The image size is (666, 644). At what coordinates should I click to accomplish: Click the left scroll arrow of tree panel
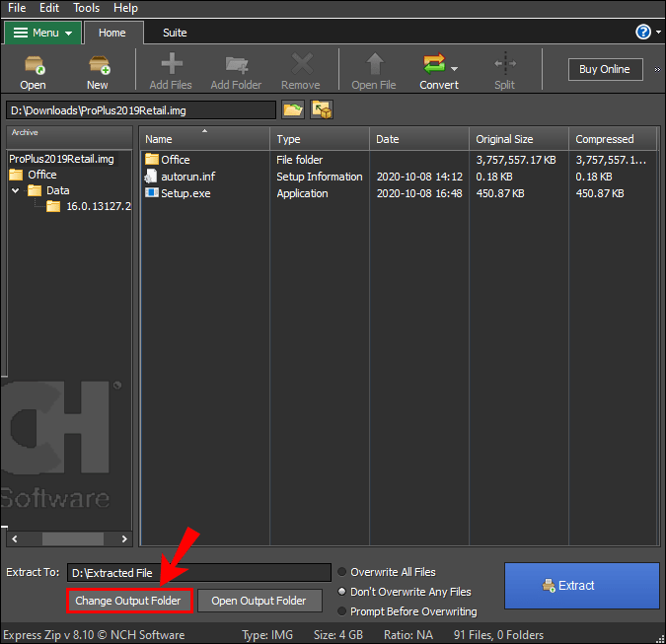pos(15,538)
